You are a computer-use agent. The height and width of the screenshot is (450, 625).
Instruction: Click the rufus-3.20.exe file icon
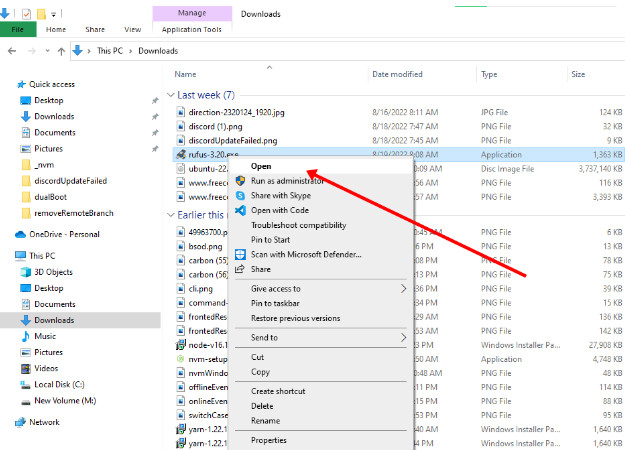181,154
